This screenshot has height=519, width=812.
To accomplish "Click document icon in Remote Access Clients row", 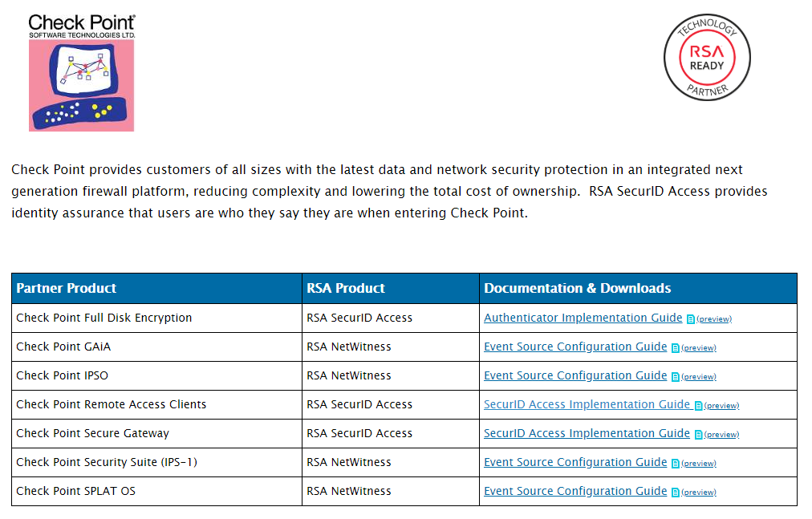I will [698, 406].
